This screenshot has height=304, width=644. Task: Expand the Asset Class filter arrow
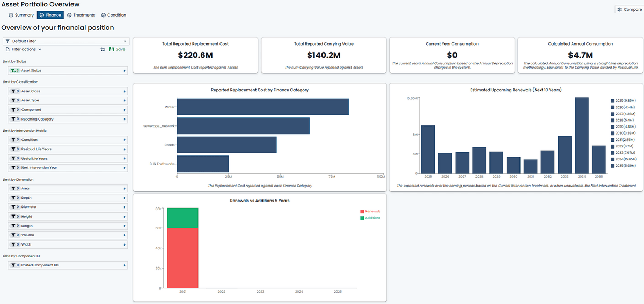[125, 91]
